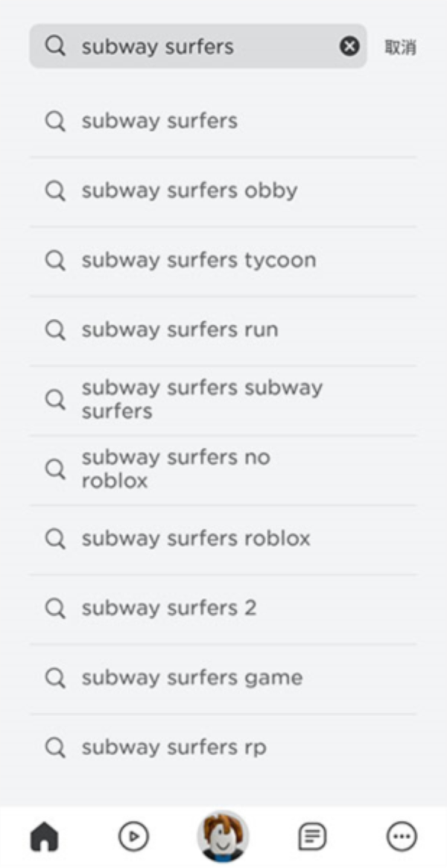Pick the 'subway surfers run' suggestion
The height and width of the screenshot is (868, 447).
[x=180, y=329]
